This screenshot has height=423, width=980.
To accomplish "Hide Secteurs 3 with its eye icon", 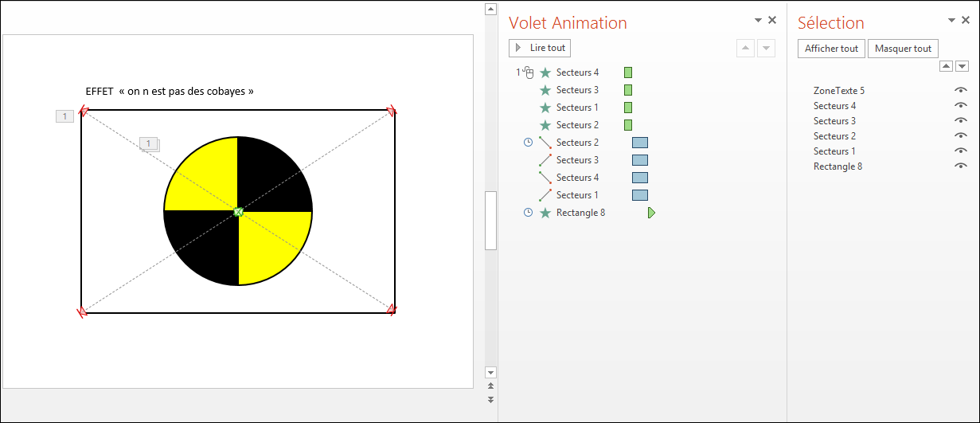I will 961,121.
